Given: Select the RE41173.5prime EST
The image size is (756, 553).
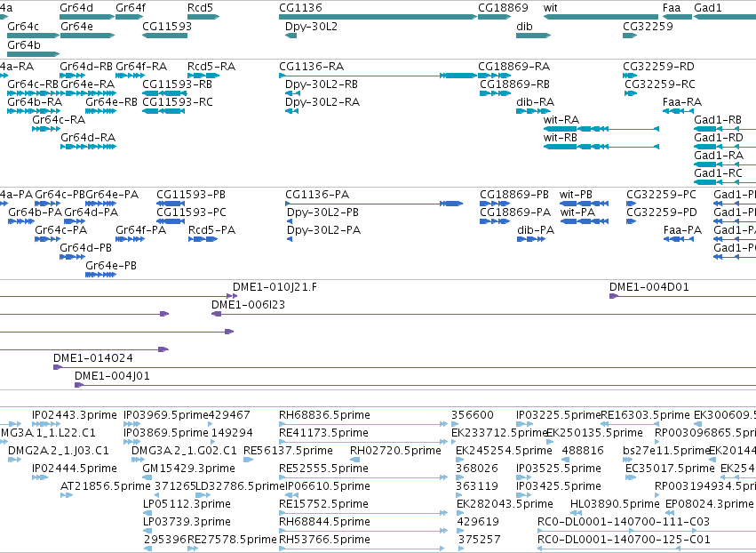Looking at the screenshot, I should tap(363, 442).
